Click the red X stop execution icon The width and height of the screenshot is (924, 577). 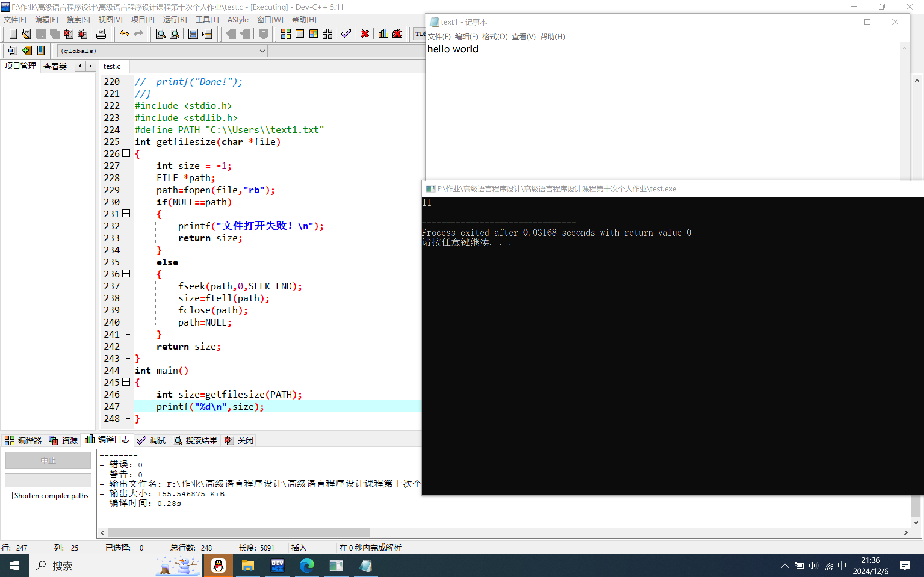coord(365,34)
